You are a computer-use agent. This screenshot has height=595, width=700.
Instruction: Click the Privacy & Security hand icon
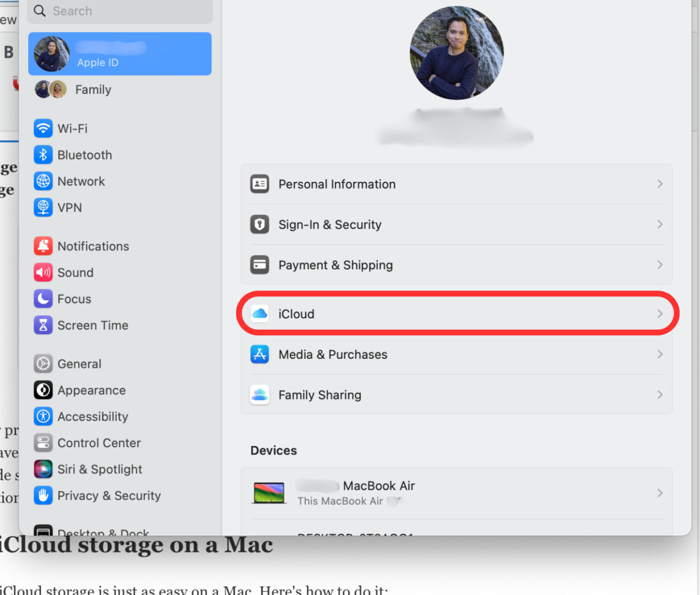tap(43, 496)
